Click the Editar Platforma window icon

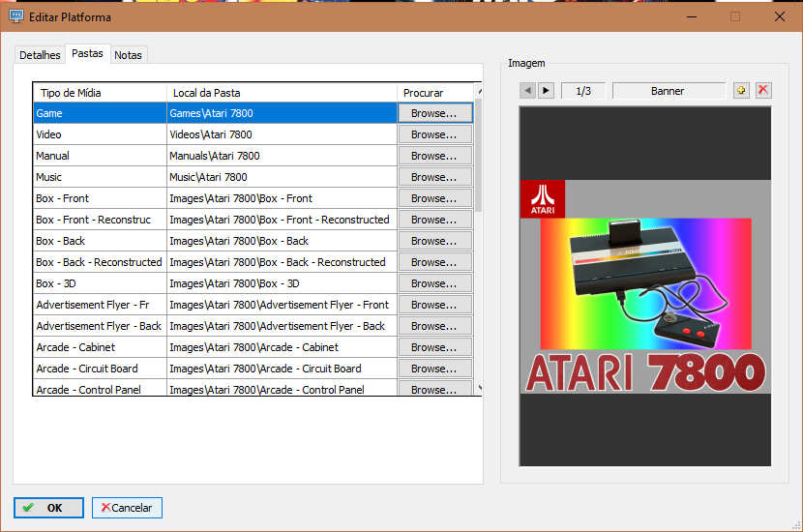15,16
